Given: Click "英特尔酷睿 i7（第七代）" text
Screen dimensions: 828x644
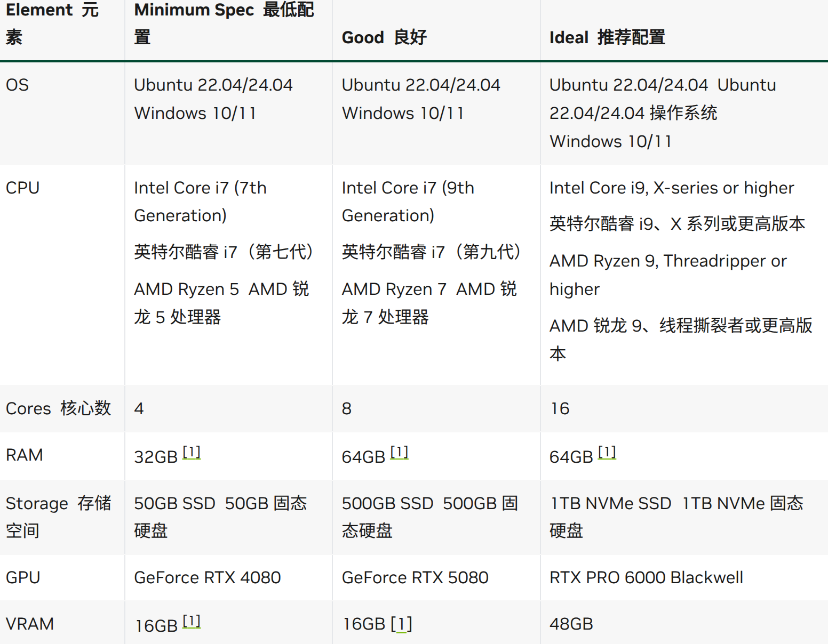Looking at the screenshot, I should [224, 252].
